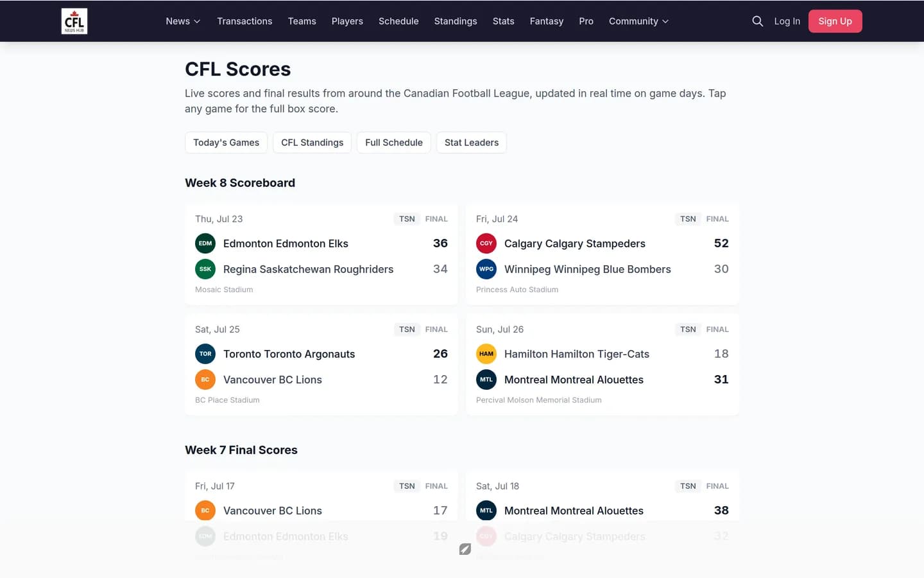
Task: View the Full Schedule button
Action: [394, 143]
